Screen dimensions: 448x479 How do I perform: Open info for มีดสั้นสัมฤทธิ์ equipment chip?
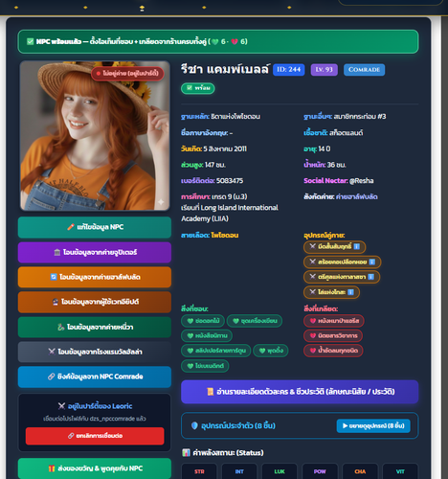[357, 246]
